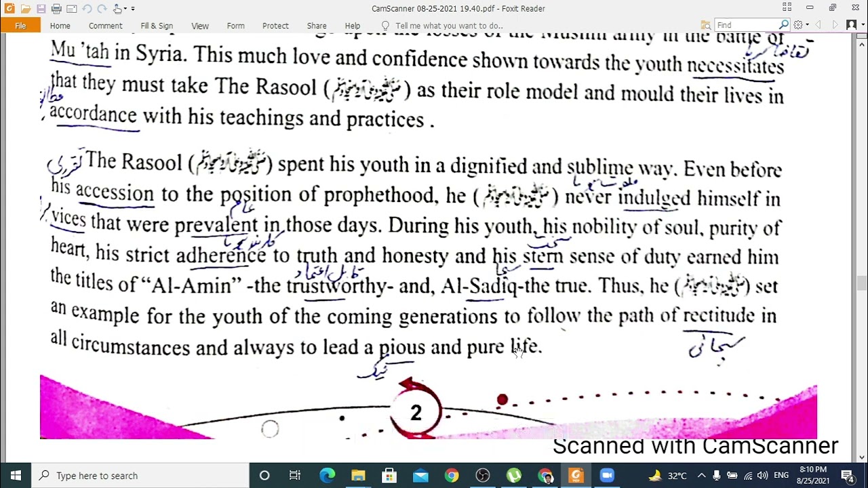
Task: Open Microsoft Store from taskbar
Action: [x=389, y=475]
